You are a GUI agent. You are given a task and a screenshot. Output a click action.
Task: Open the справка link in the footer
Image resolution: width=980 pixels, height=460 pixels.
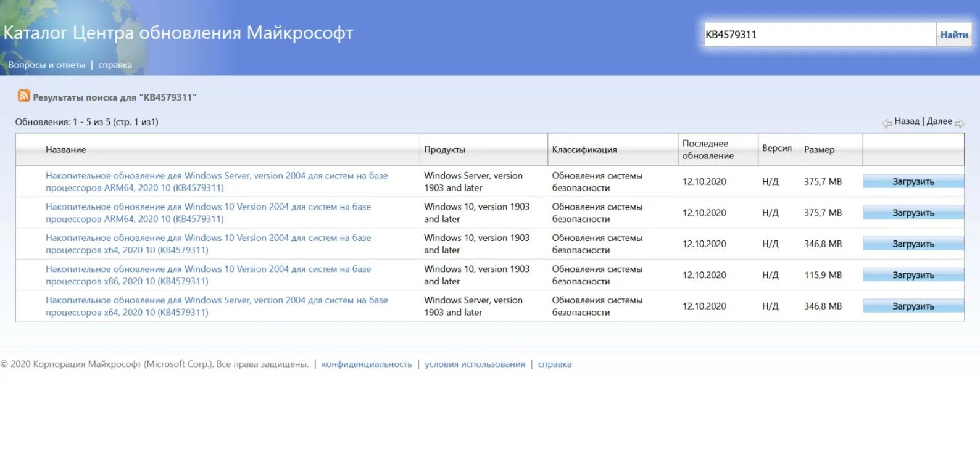pyautogui.click(x=555, y=364)
